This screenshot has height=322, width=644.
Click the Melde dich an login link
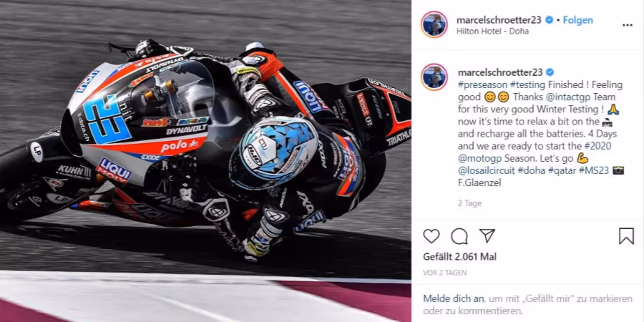(x=454, y=298)
